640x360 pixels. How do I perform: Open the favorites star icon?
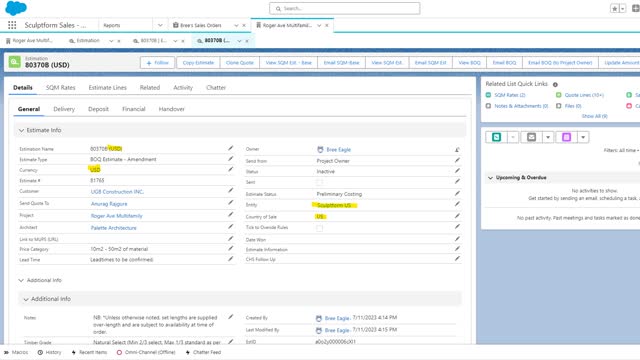click(614, 9)
